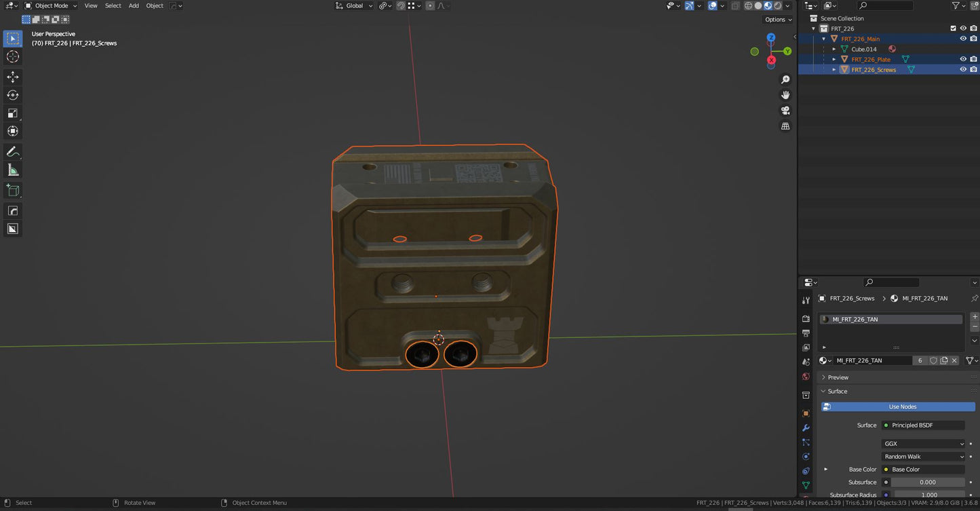The height and width of the screenshot is (511, 980).
Task: Click the Subsurface value slider
Action: coord(927,482)
